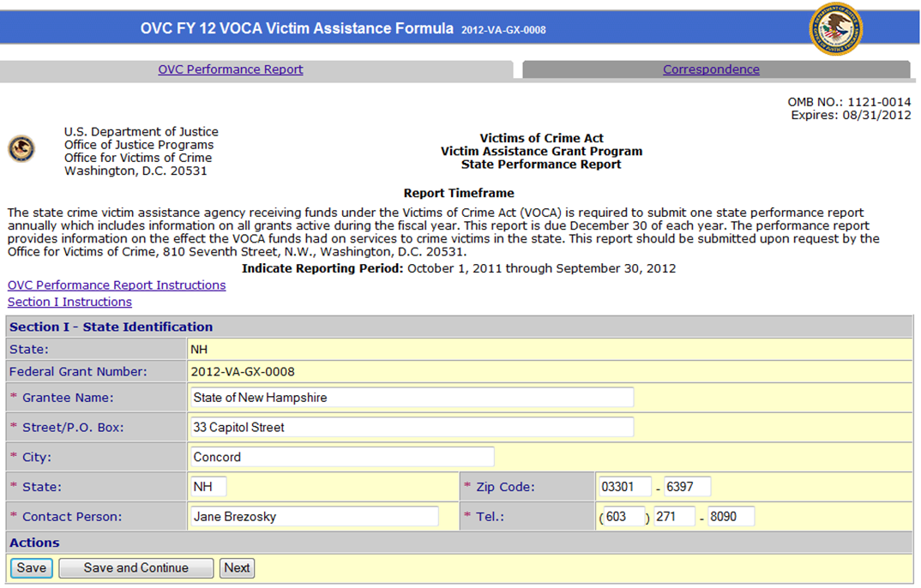This screenshot has height=588, width=921.
Task: Go to the Next page button
Action: tap(237, 567)
